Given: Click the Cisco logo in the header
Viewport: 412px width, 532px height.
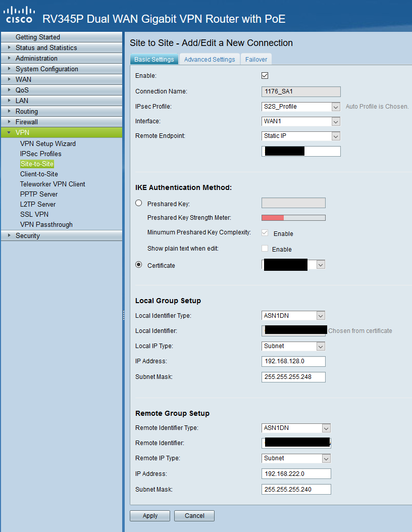Looking at the screenshot, I should (x=19, y=15).
